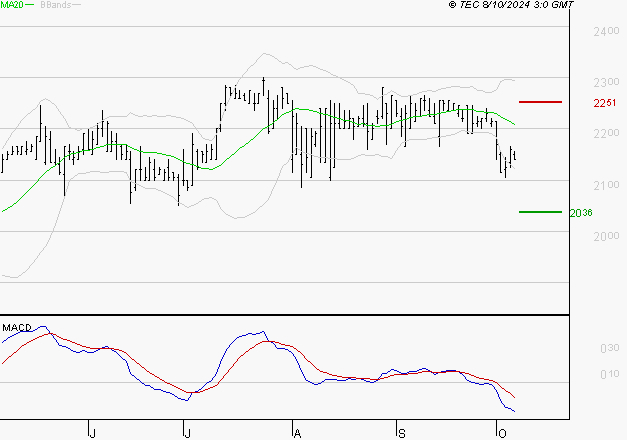Click the red resistance line marker
Image resolution: width=627 pixels, height=440 pixels.
point(540,102)
